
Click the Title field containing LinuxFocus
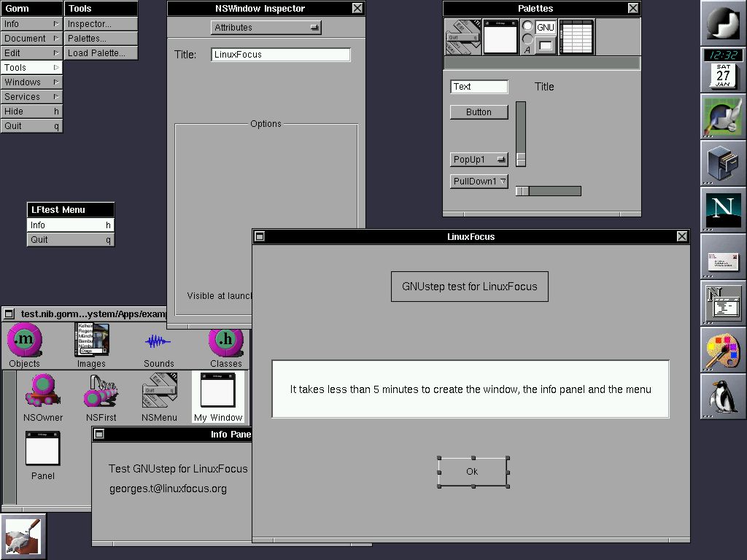(280, 55)
